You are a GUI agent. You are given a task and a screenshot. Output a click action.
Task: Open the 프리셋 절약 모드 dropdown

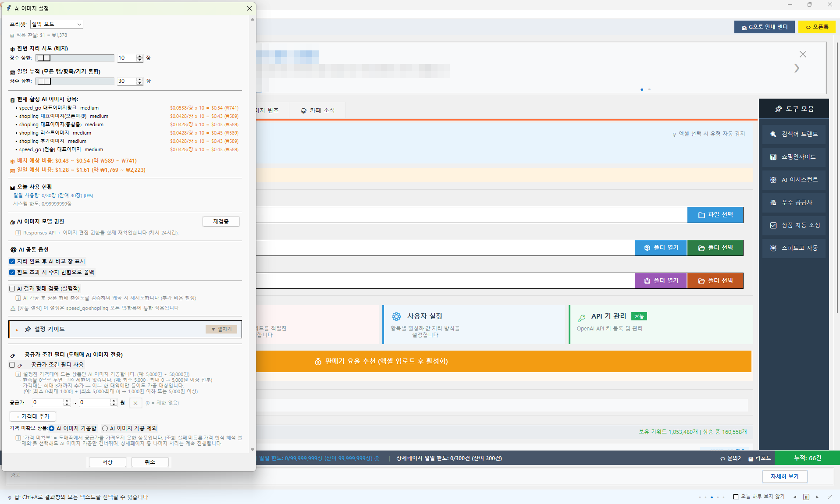click(57, 24)
